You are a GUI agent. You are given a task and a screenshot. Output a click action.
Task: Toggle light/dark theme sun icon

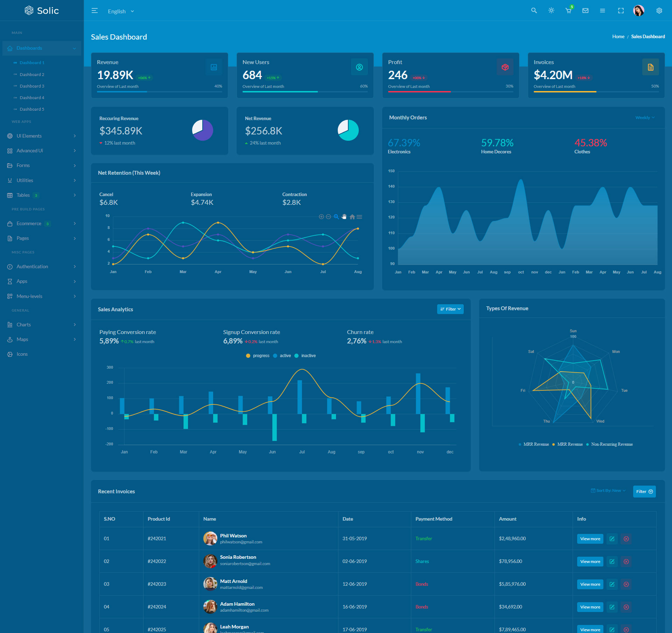coord(551,11)
